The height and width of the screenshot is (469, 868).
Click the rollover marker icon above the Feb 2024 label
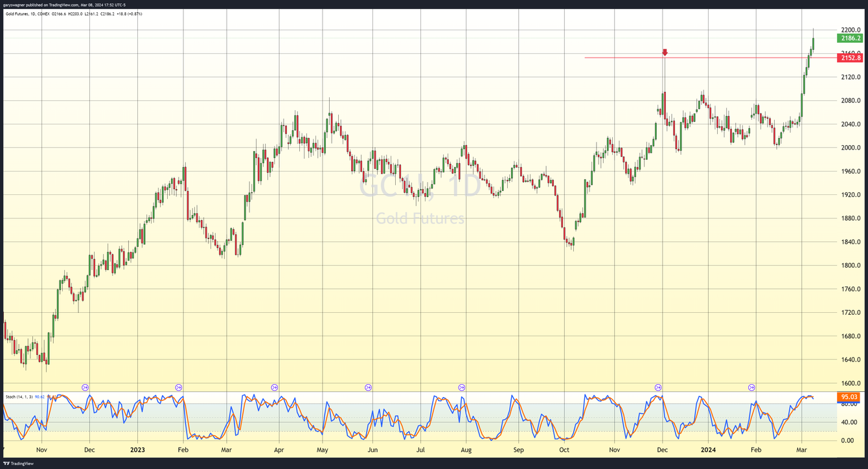751,387
